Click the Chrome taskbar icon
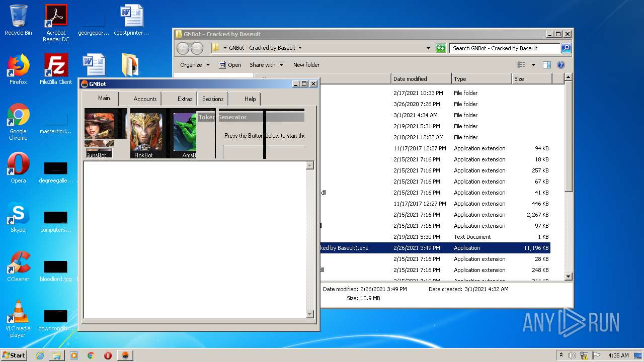This screenshot has height=362, width=644. (x=91, y=355)
